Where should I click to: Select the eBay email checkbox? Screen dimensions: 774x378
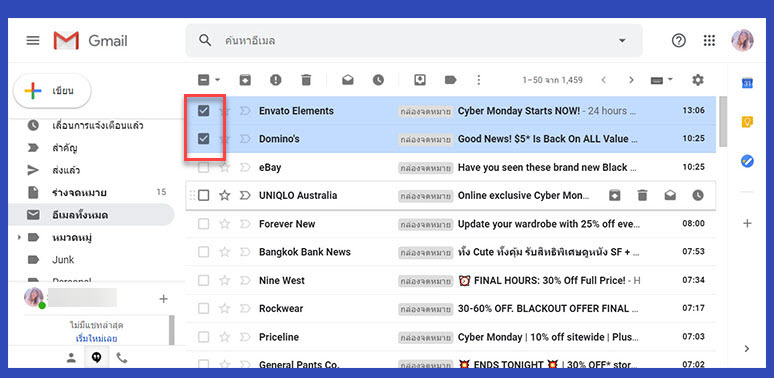[203, 168]
